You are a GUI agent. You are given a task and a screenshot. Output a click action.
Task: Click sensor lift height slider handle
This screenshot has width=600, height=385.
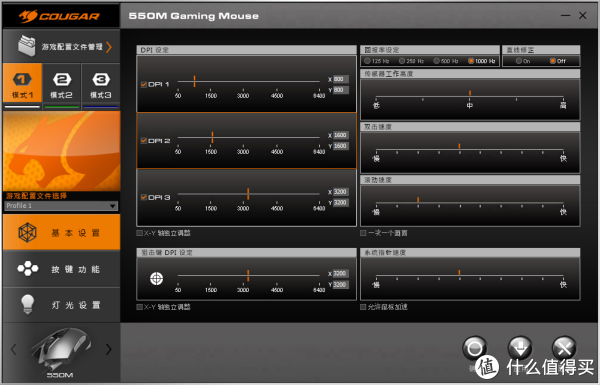pyautogui.click(x=470, y=93)
